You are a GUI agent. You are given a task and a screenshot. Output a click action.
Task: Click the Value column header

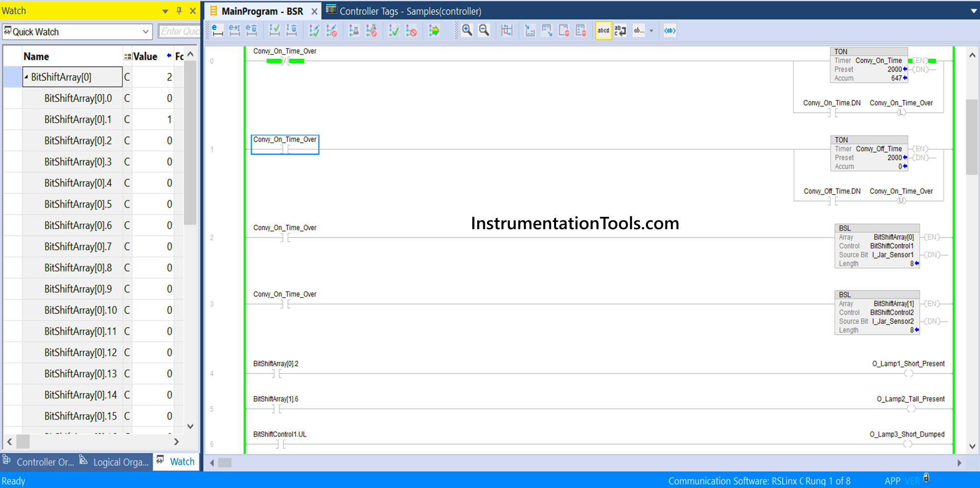145,56
